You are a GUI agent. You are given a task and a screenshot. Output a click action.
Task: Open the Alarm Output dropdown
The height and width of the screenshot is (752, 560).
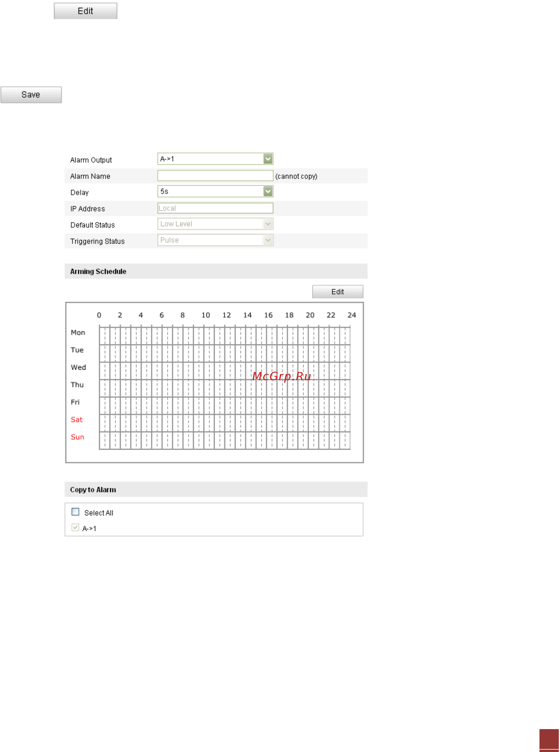coord(215,159)
